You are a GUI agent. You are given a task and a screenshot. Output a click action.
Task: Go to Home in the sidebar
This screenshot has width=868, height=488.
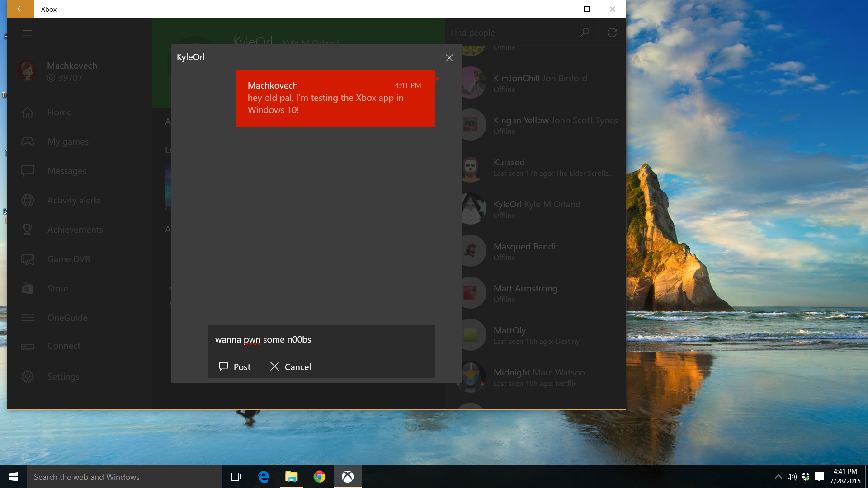point(59,112)
